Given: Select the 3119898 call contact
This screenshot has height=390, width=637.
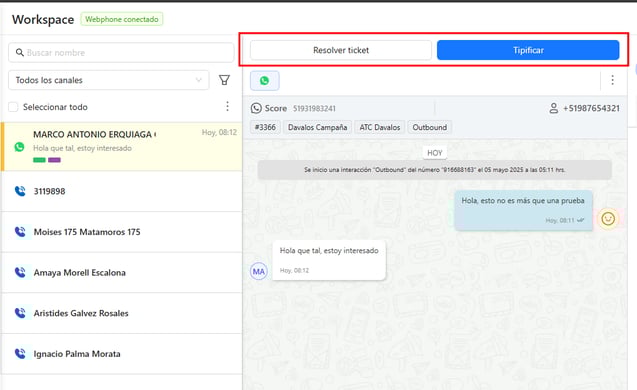Looking at the screenshot, I should point(121,191).
